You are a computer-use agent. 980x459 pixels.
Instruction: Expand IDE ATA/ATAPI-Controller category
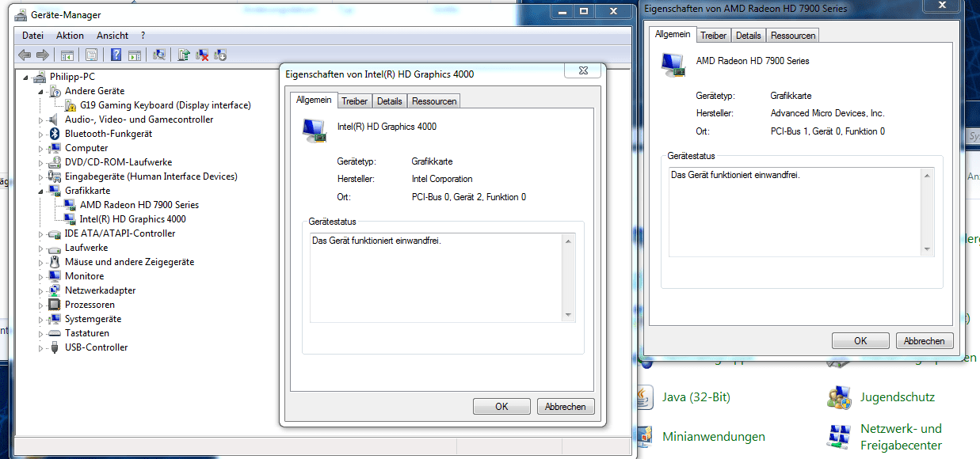(x=41, y=234)
